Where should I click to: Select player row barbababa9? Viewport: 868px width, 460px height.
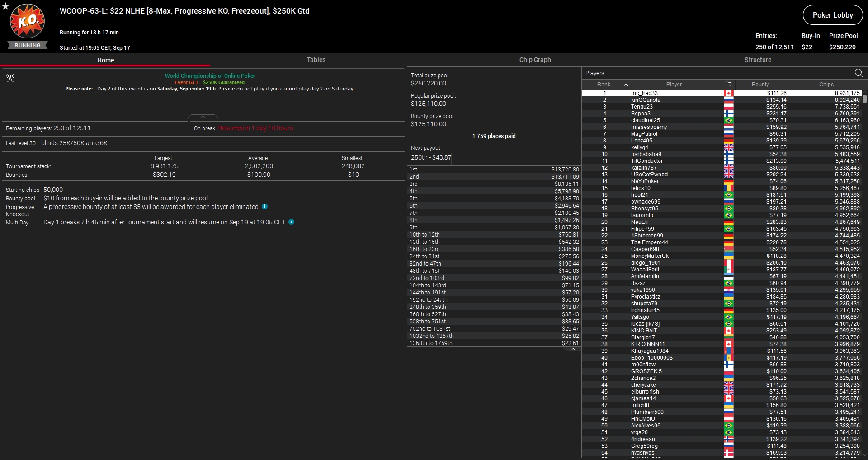pos(722,154)
